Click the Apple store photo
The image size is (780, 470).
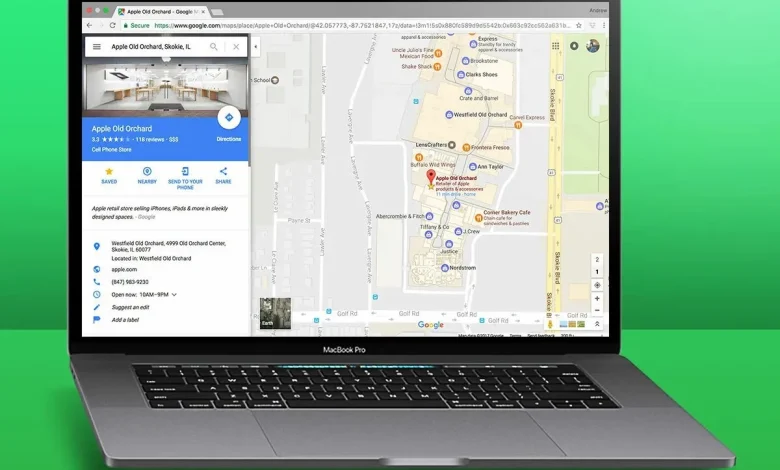(x=165, y=88)
